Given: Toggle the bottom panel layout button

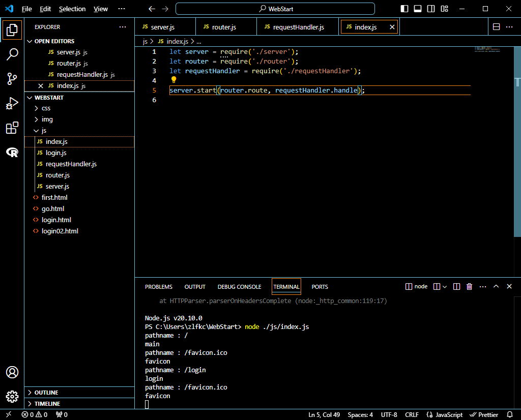Looking at the screenshot, I should [418, 9].
